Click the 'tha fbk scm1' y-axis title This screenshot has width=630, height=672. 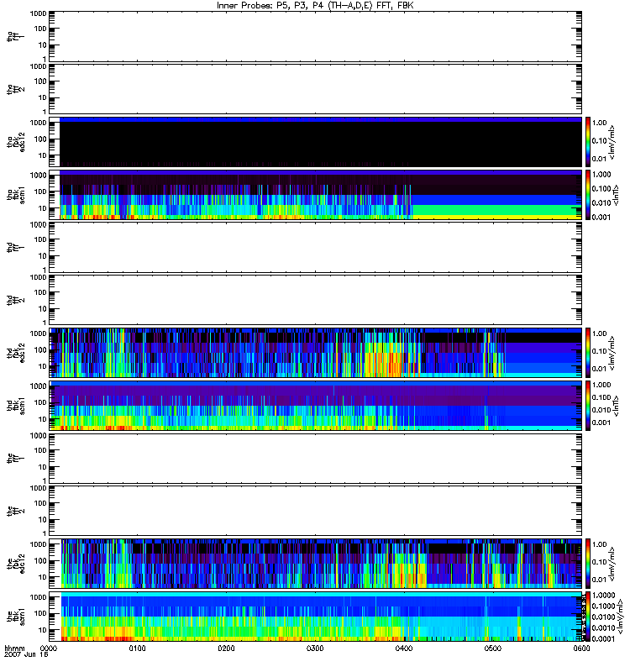(16, 195)
